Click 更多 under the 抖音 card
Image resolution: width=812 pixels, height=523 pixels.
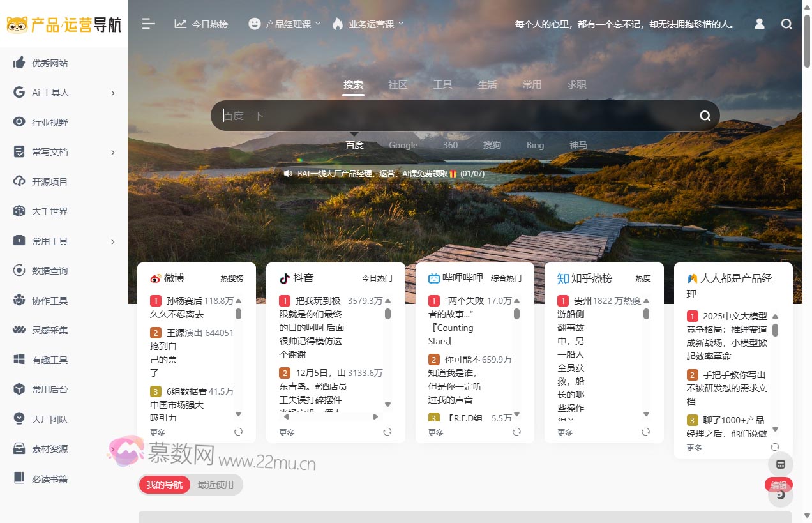(286, 432)
